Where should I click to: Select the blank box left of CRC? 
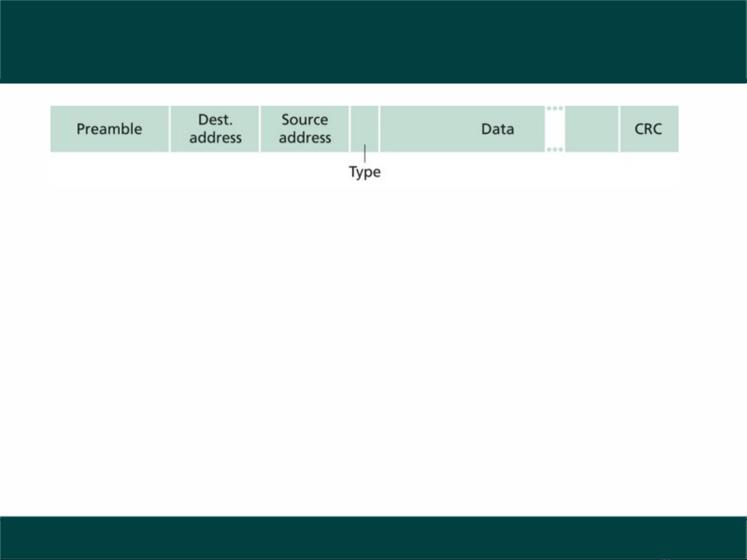pos(591,129)
